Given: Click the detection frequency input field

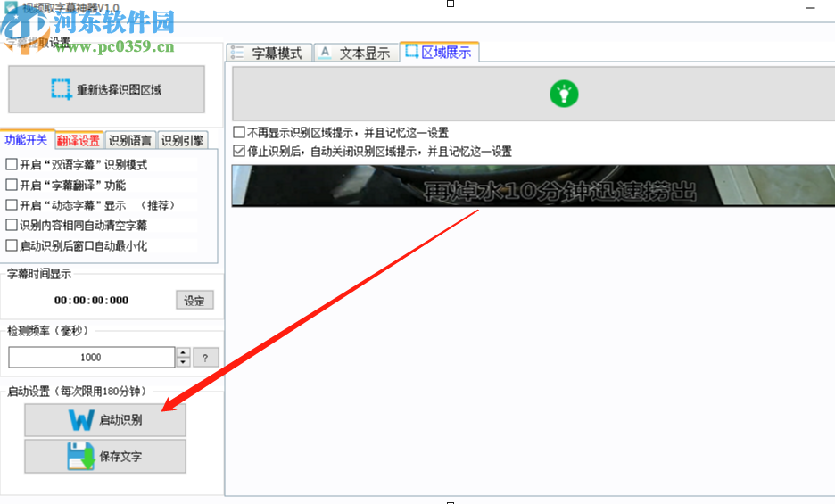Looking at the screenshot, I should click(91, 357).
